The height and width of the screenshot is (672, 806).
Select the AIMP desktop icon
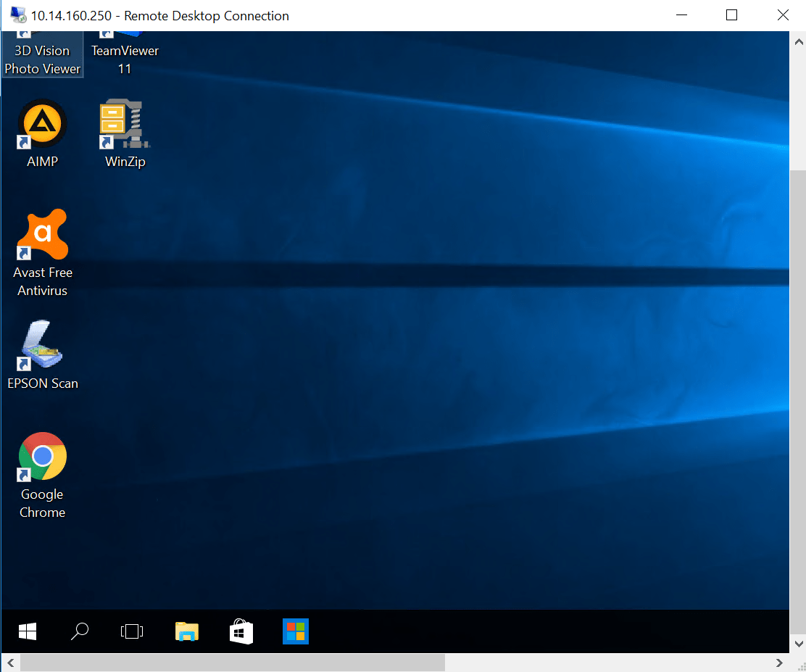tap(43, 133)
